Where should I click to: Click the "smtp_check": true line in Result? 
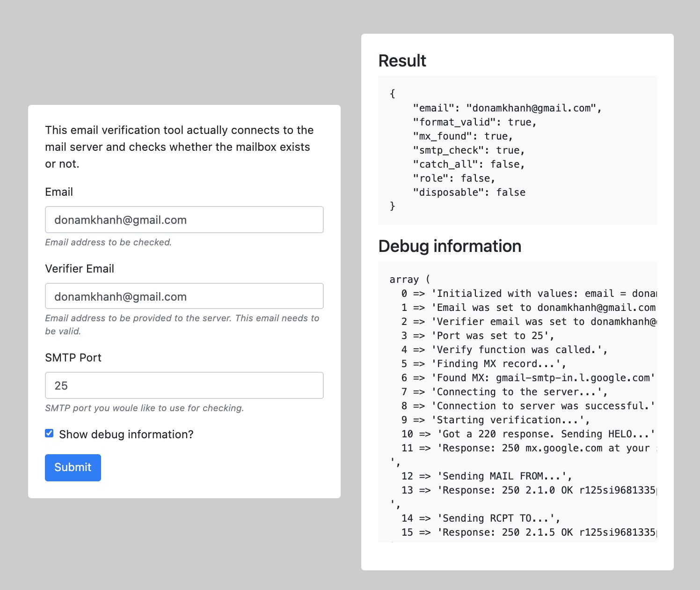pos(468,150)
